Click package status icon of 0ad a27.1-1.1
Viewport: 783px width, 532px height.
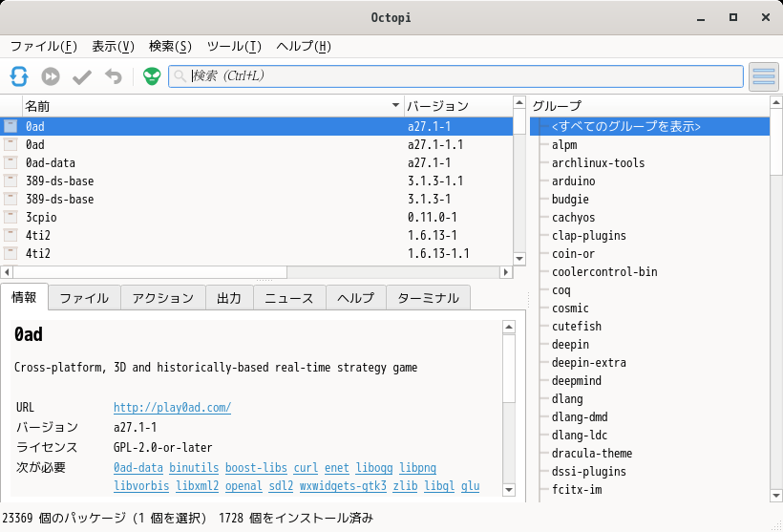tap(11, 145)
